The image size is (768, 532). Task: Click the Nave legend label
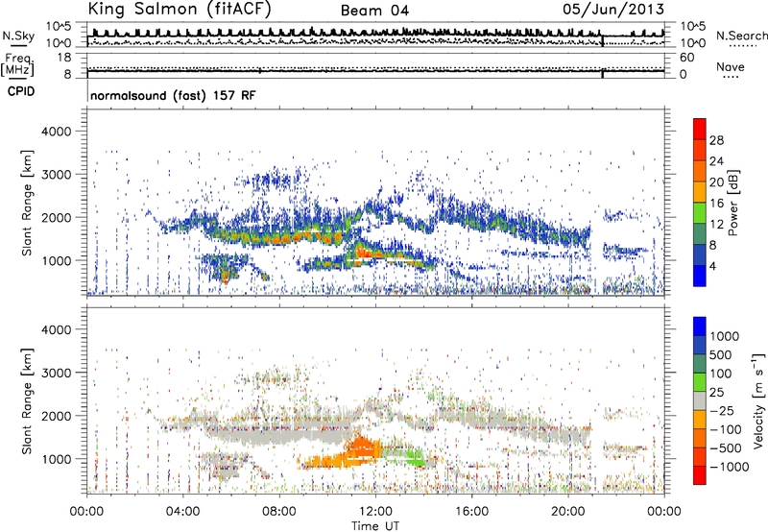(x=731, y=67)
